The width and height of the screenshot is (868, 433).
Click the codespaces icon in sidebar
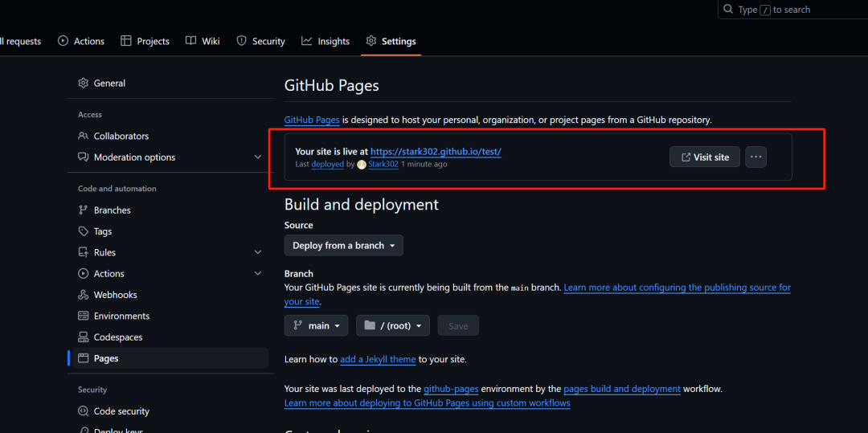(83, 337)
